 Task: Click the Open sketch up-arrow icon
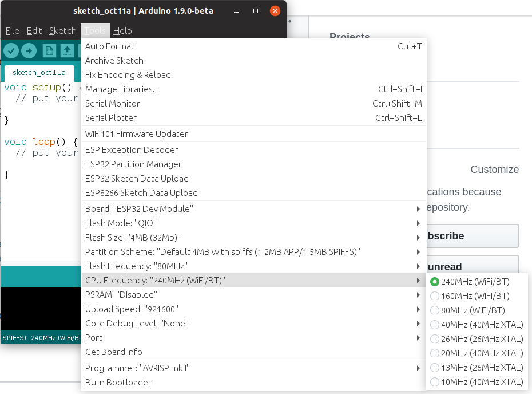[x=67, y=51]
